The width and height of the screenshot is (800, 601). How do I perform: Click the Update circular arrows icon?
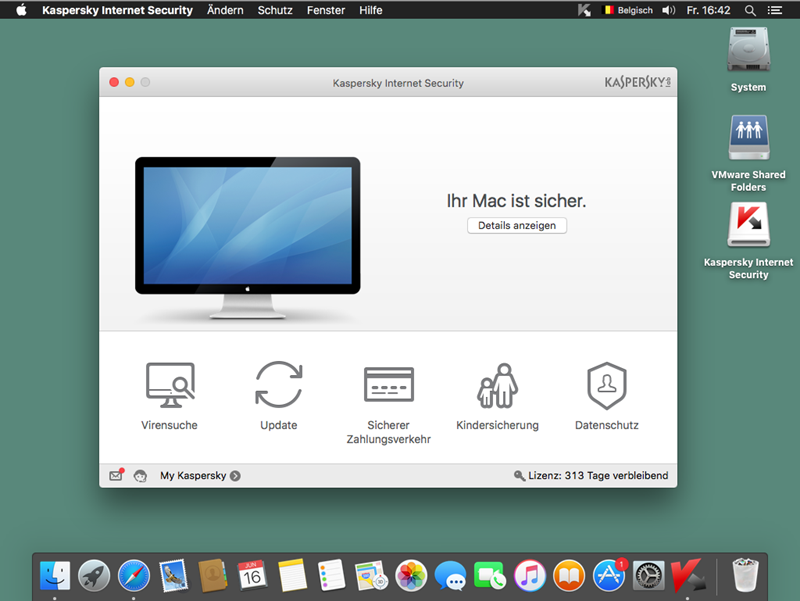278,385
